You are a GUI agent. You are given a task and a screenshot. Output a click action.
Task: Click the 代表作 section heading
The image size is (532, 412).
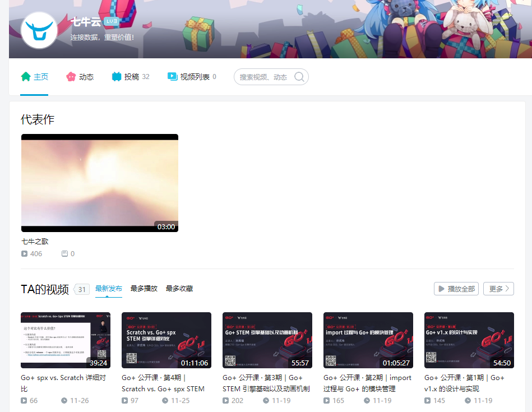[38, 119]
